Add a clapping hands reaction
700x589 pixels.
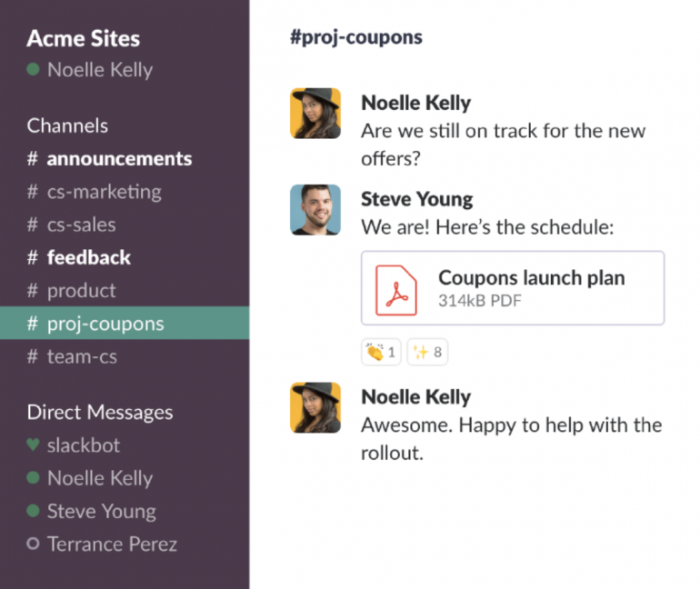[381, 352]
